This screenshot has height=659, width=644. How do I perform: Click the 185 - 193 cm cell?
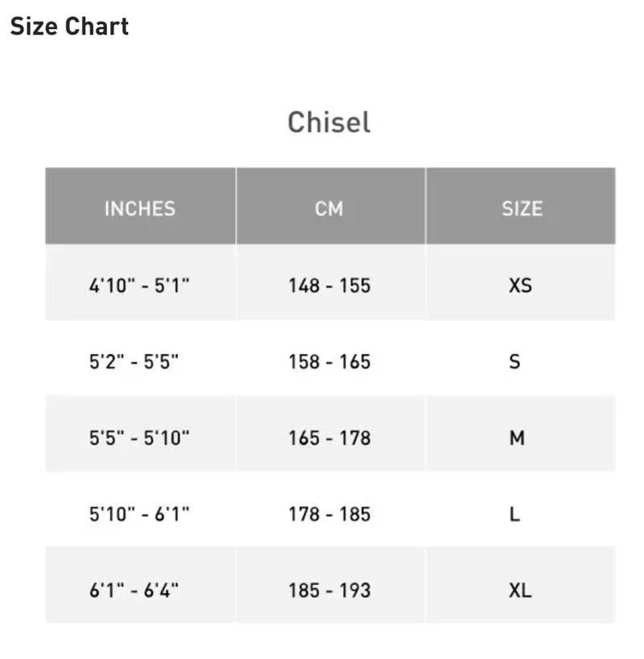coord(329,590)
